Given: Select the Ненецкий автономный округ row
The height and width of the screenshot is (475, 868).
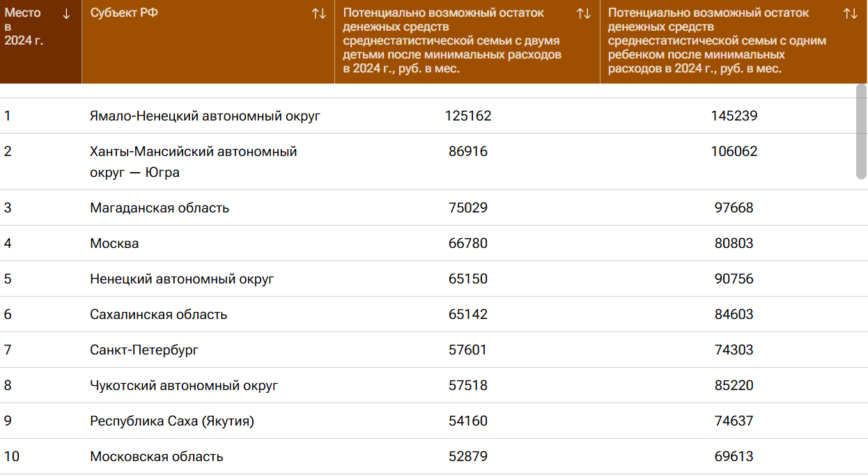Looking at the screenshot, I should (x=182, y=279).
